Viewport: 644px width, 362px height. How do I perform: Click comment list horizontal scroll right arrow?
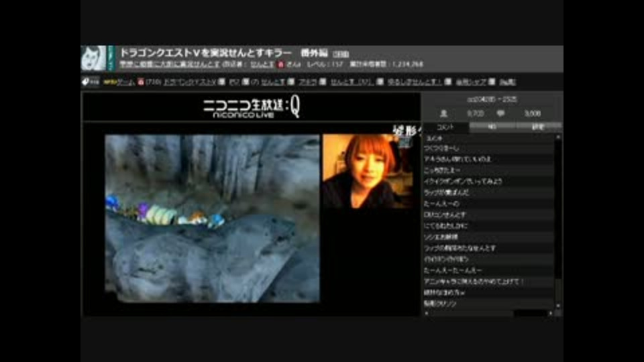550,313
